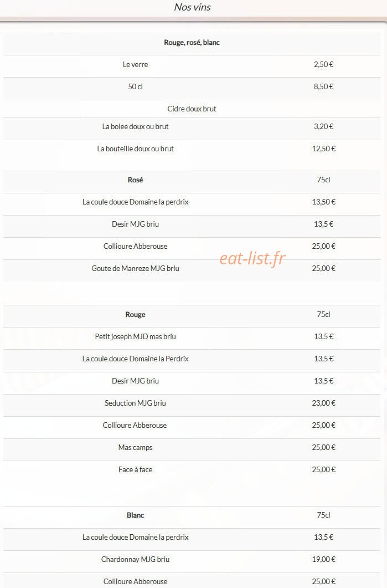Select the 'Blanc' section header
Image resolution: width=387 pixels, height=588 pixels.
[135, 515]
